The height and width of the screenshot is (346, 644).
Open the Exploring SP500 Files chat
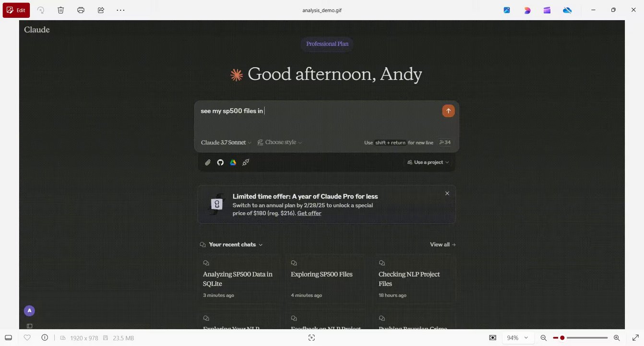click(326, 279)
